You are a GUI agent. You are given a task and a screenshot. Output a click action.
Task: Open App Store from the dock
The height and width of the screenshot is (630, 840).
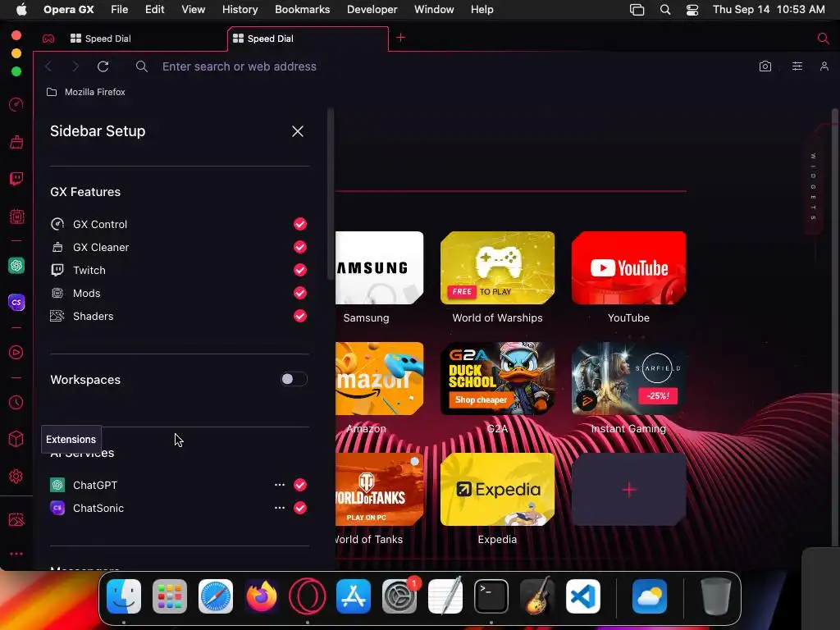(354, 596)
